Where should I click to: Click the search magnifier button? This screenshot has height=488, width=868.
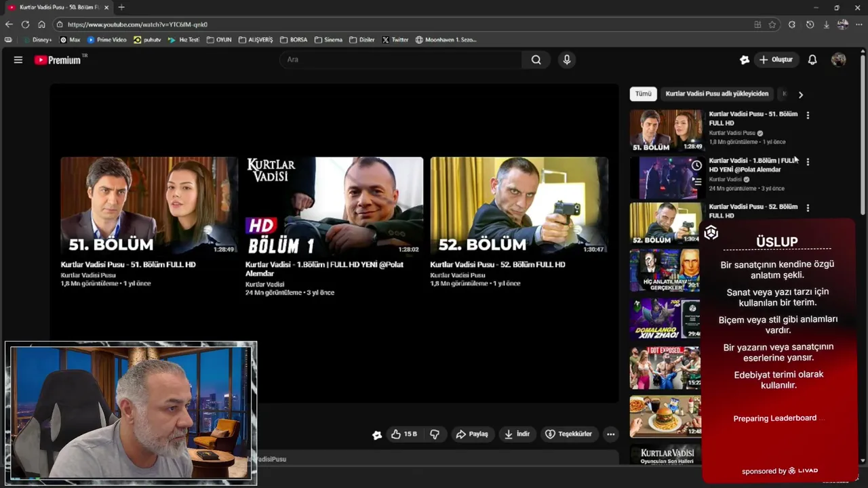[x=536, y=60]
